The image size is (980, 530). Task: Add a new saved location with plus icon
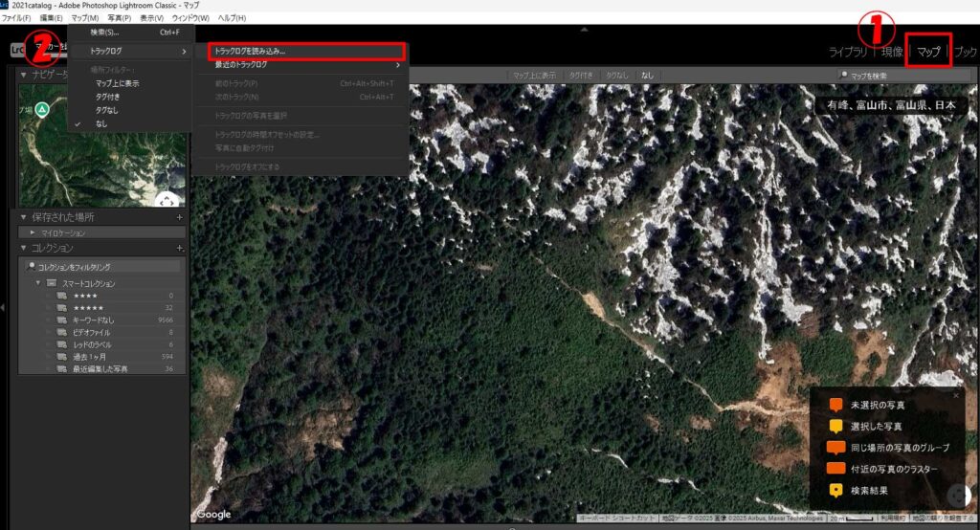click(179, 217)
